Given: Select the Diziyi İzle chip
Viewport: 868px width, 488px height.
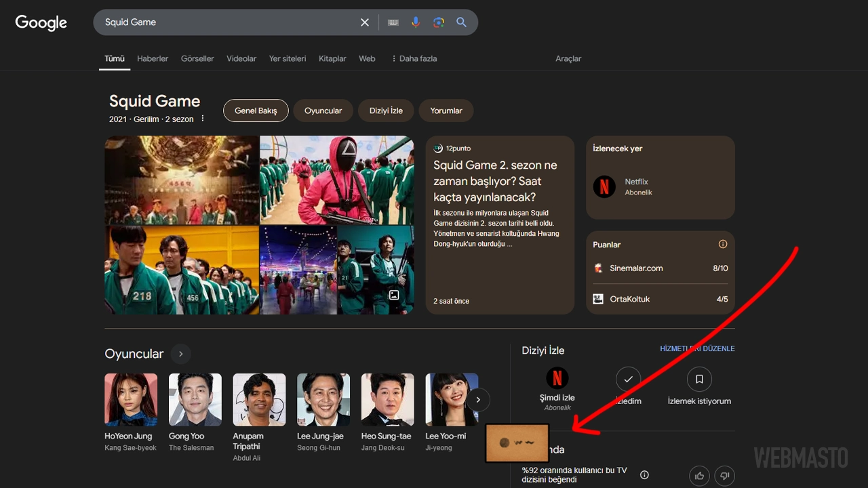Looking at the screenshot, I should click(x=386, y=110).
